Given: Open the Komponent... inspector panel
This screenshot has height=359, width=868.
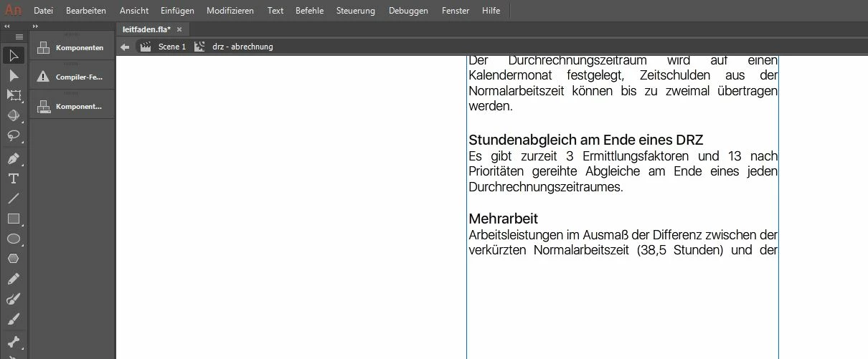Looking at the screenshot, I should 72,106.
